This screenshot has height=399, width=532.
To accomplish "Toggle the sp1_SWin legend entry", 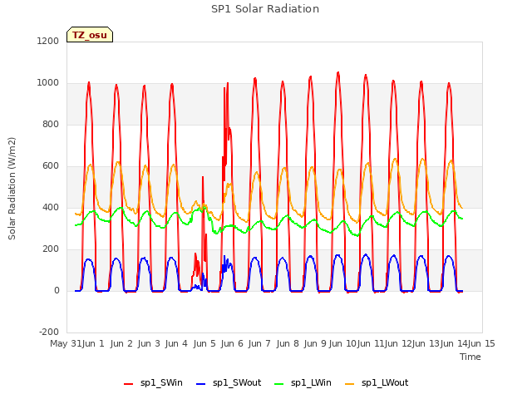I will (x=153, y=383).
